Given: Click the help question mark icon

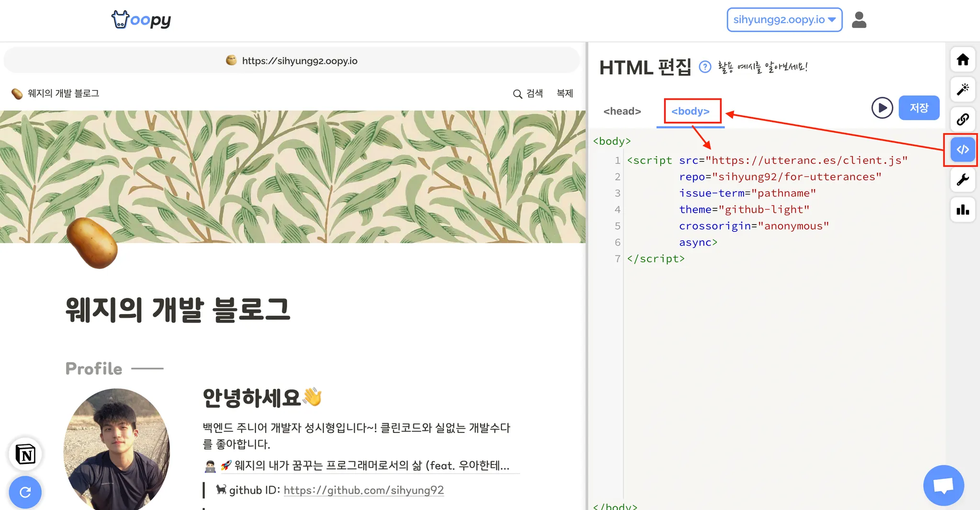Looking at the screenshot, I should [x=705, y=67].
